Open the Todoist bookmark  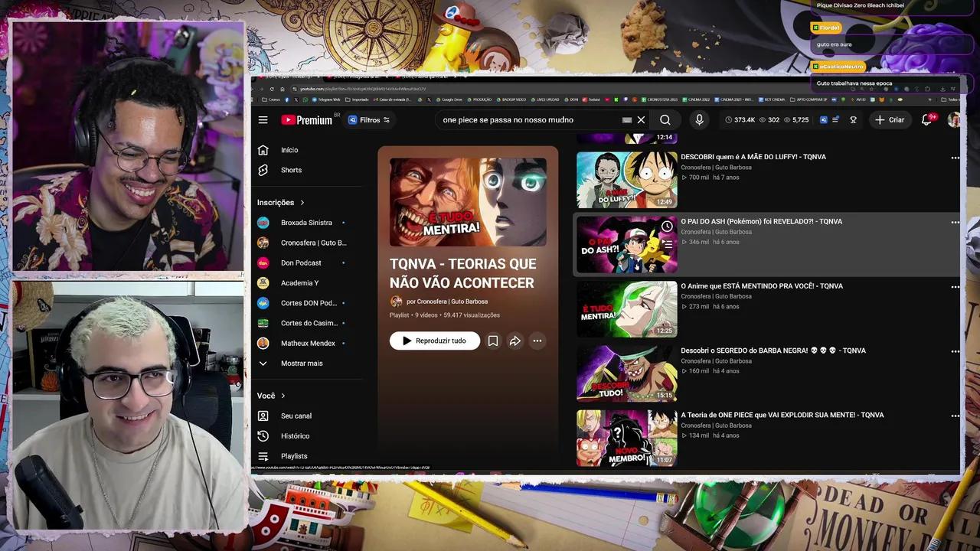pos(592,99)
